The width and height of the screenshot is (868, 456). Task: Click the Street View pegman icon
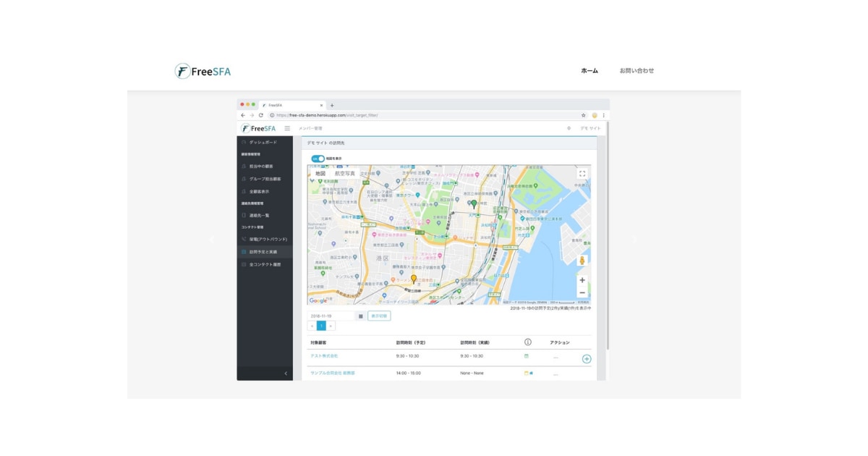[582, 261]
